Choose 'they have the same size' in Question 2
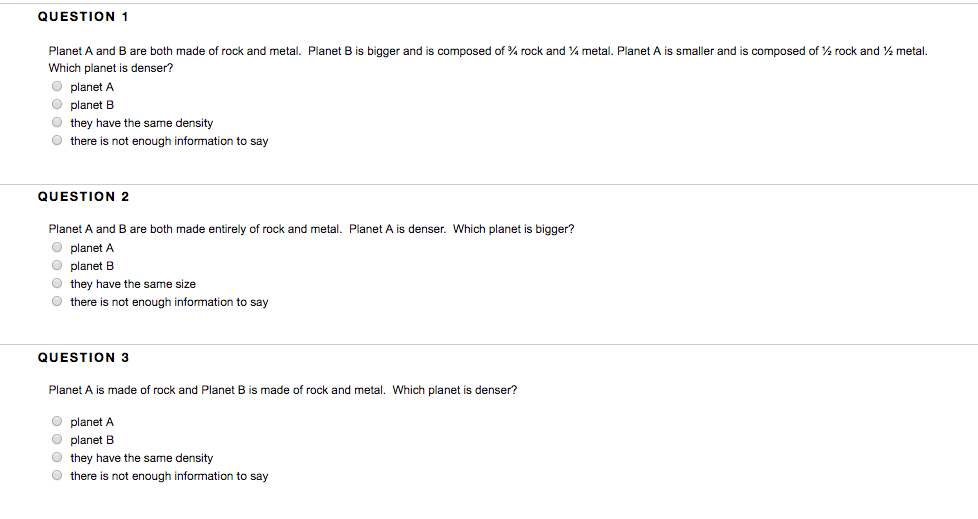The image size is (978, 519). pos(57,283)
